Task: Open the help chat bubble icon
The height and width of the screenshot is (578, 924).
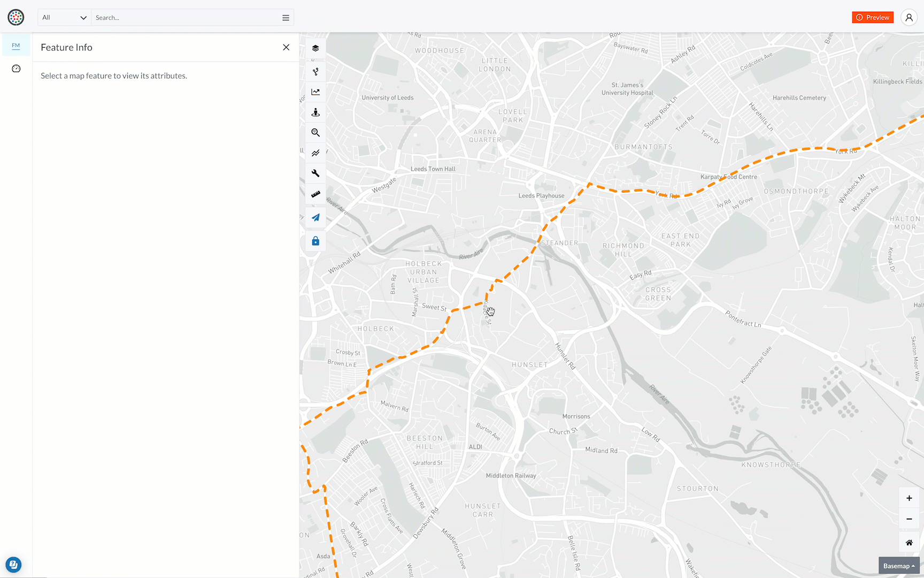Action: pos(13,565)
